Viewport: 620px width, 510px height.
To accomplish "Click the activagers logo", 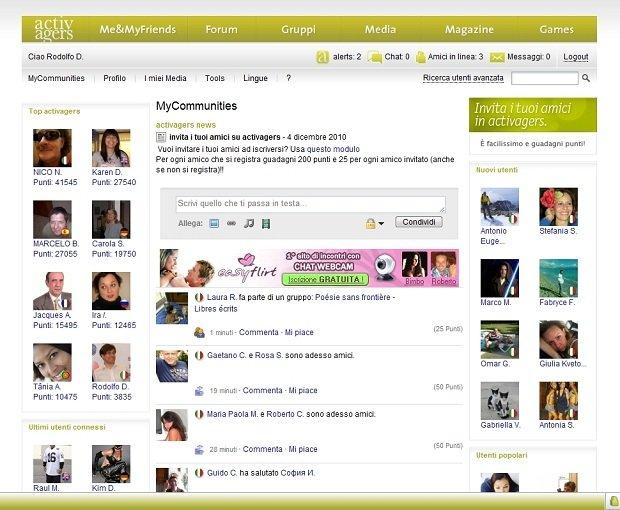I will [54, 29].
